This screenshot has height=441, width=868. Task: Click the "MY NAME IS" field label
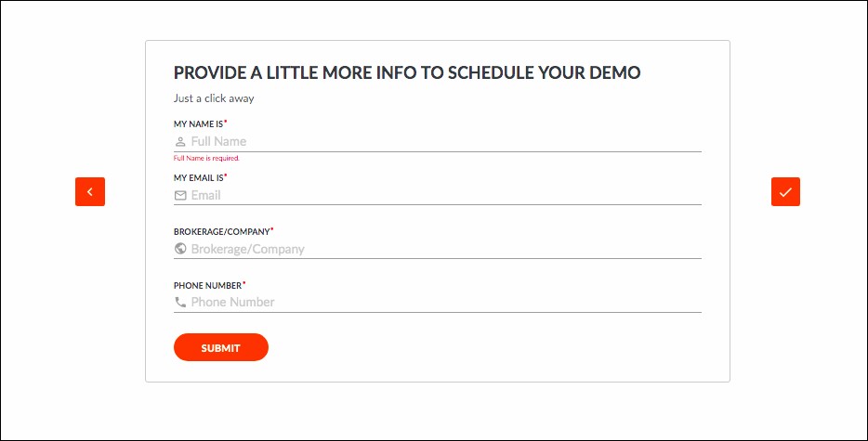coord(198,123)
